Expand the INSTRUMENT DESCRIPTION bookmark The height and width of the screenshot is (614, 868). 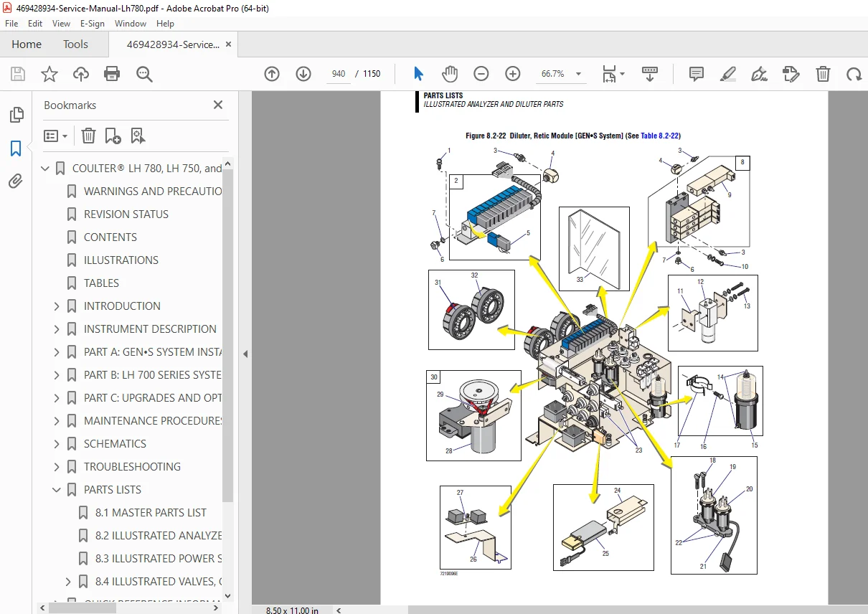[x=57, y=329]
